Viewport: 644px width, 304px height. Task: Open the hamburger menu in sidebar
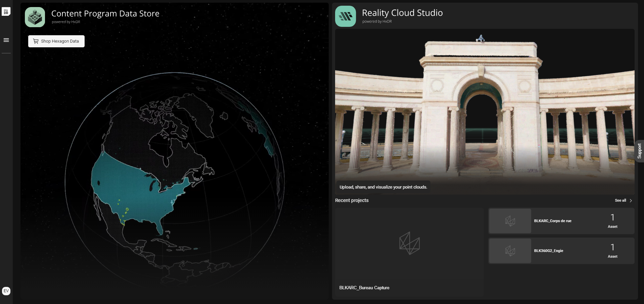tap(6, 40)
